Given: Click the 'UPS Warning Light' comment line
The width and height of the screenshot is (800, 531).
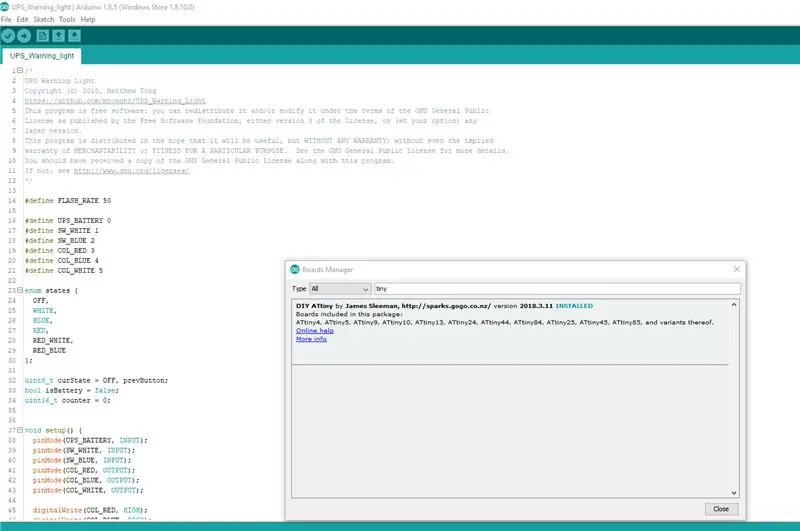Looking at the screenshot, I should (x=60, y=81).
